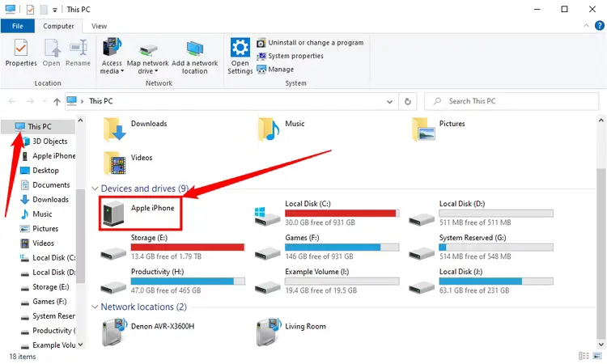The image size is (607, 364).
Task: Collapse the ribbon with the chevron
Action: [x=586, y=26]
